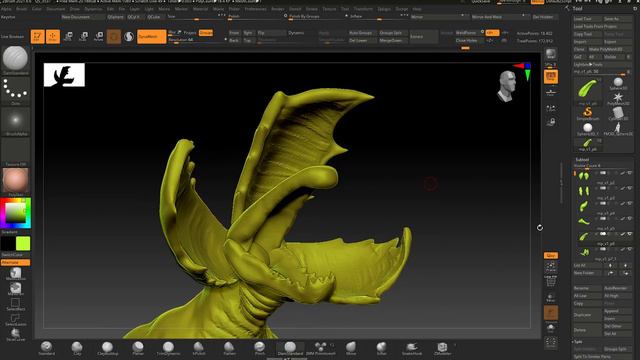Open the Brush menu
The image size is (640, 360).
pos(21,9)
